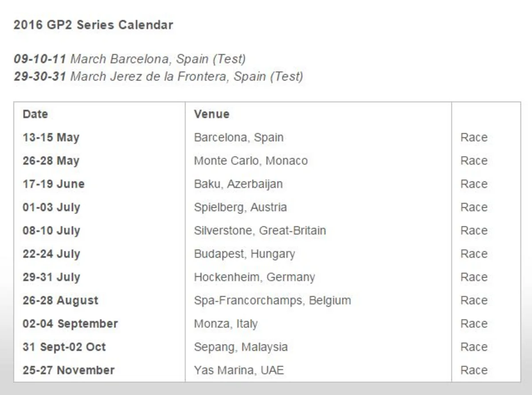Select the "17-19 June" date cell
The image size is (532, 395).
[54, 184]
